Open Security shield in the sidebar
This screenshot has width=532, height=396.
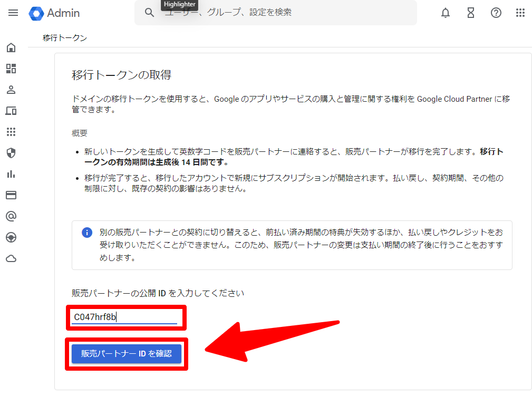(x=11, y=153)
